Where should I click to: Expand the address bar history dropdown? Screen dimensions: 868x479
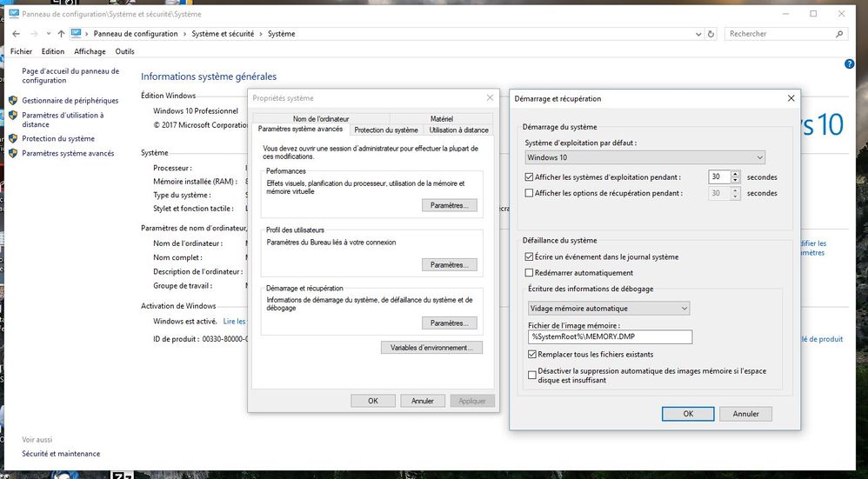click(x=698, y=34)
